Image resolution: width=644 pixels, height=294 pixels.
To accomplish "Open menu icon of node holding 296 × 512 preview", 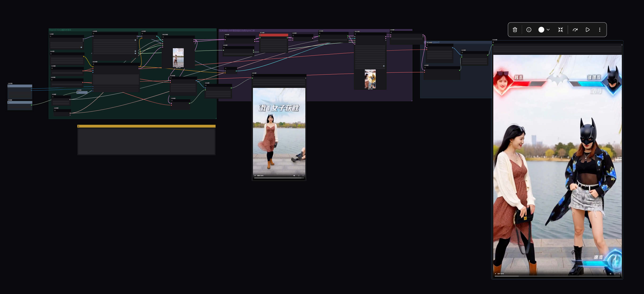I will [163, 37].
